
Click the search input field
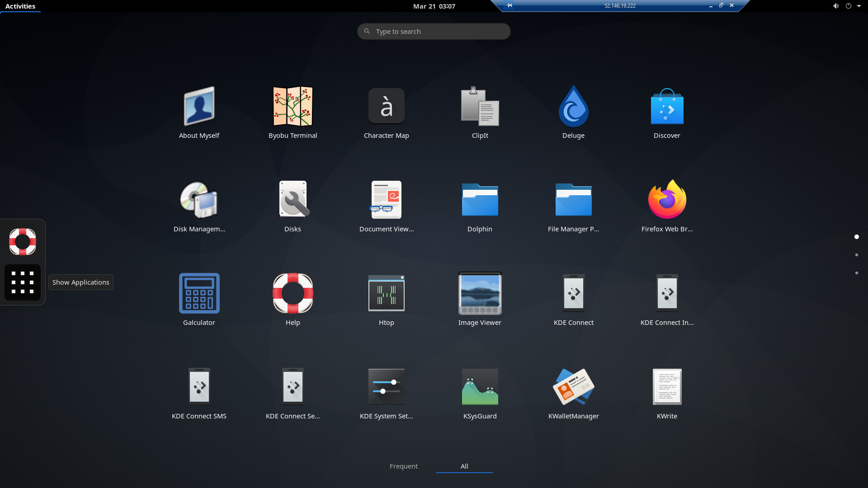(x=434, y=31)
